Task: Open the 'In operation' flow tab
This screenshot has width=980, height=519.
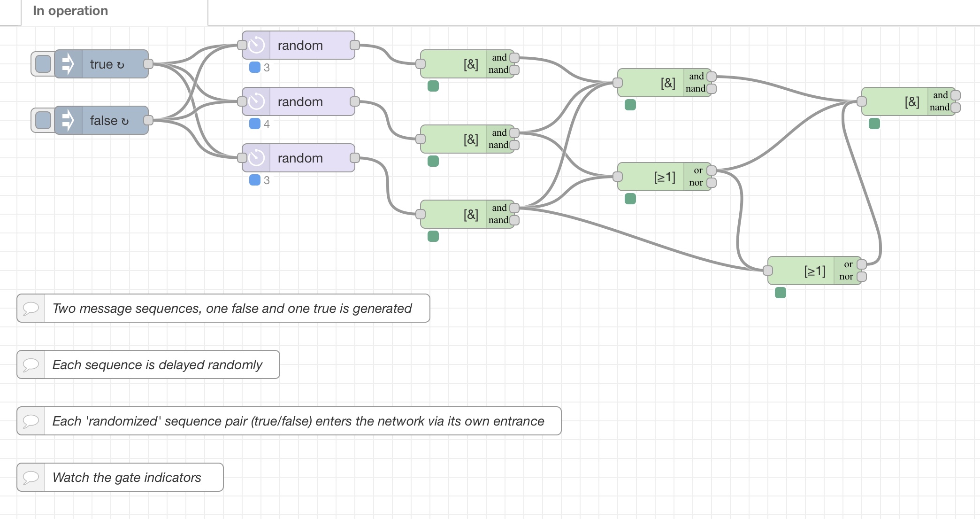Action: 70,11
